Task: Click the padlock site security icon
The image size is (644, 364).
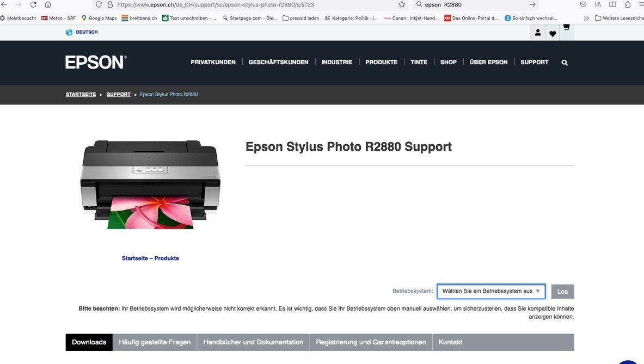Action: (110, 4)
